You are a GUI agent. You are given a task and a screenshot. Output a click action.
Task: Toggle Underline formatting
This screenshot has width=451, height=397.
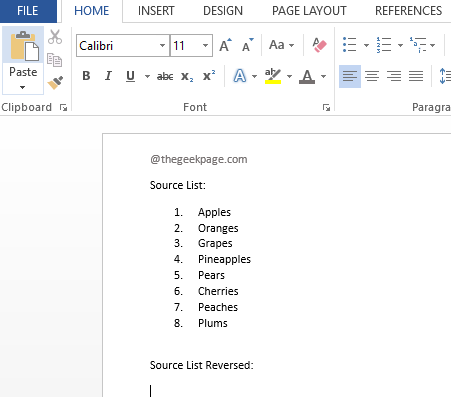pyautogui.click(x=130, y=76)
